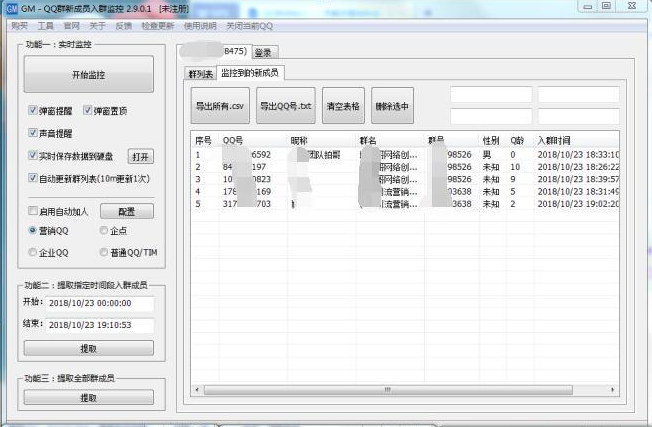
Task: Click the 配置 button
Action: coord(127,211)
